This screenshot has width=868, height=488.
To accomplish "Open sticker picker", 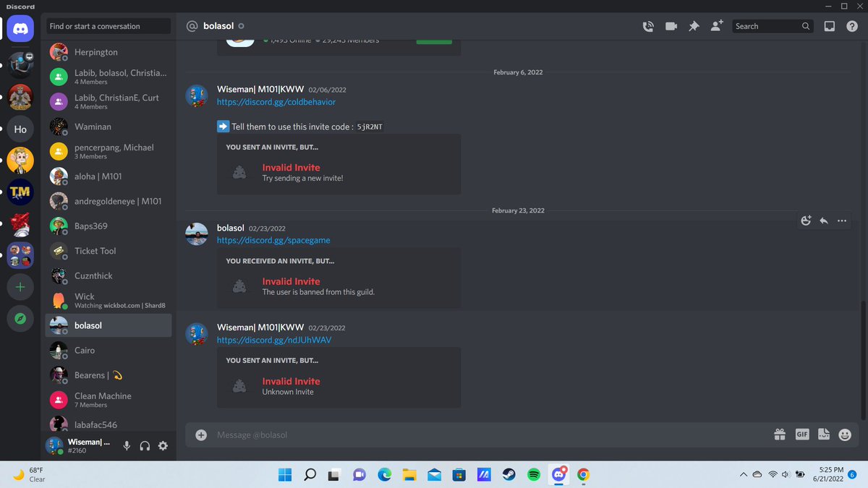I will point(823,435).
